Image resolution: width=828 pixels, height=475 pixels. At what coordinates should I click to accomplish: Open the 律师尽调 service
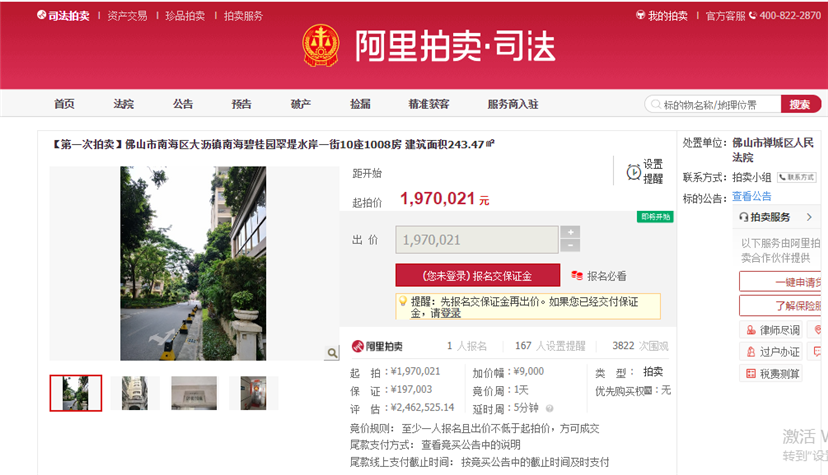pyautogui.click(x=770, y=330)
